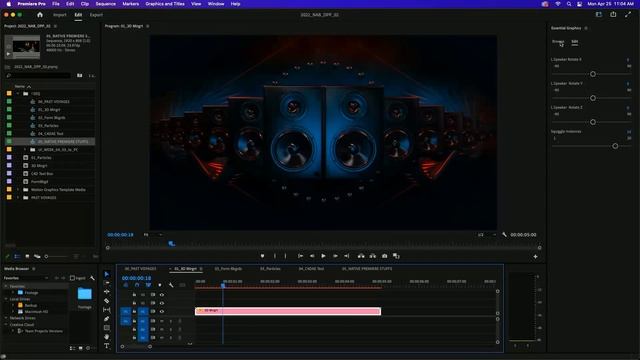640x360 pixels.
Task: Adjust the L.Speaker Rotate X slider
Action: (593, 74)
